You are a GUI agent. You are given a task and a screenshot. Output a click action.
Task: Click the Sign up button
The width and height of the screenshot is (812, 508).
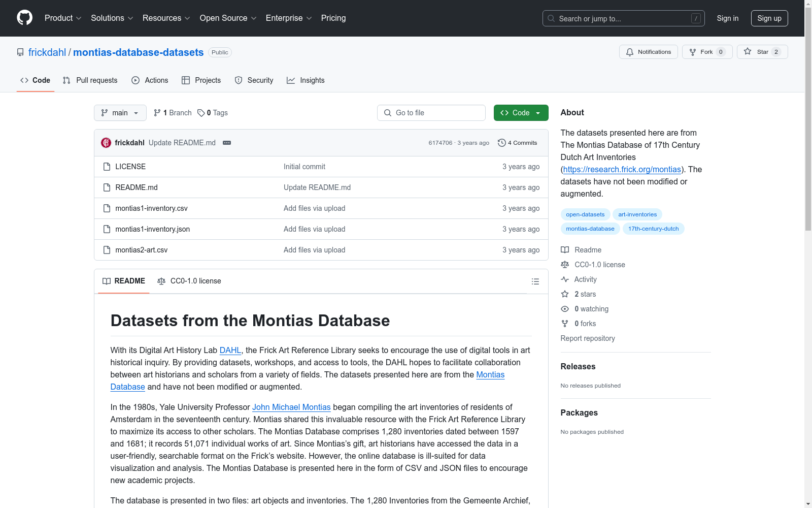point(769,18)
